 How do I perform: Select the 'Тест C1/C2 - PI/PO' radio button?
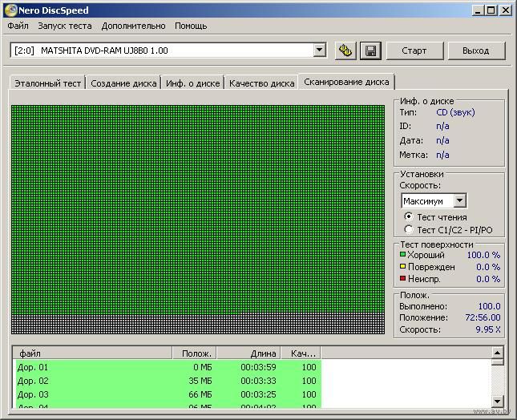pos(409,229)
